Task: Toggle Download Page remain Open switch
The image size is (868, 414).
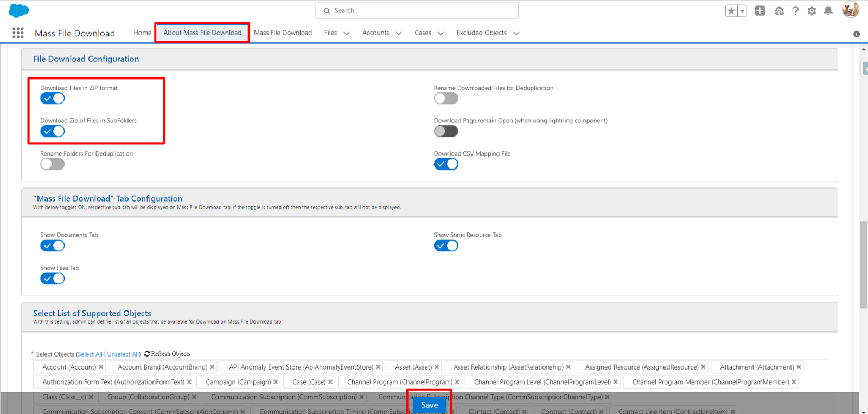Action: tap(446, 131)
